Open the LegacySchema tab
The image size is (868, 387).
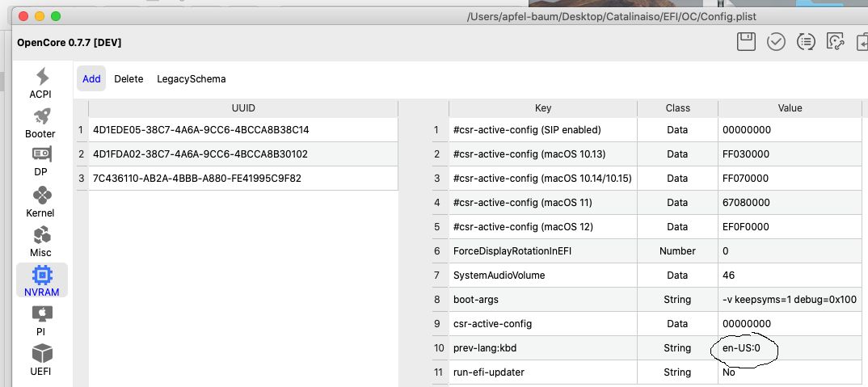click(192, 79)
